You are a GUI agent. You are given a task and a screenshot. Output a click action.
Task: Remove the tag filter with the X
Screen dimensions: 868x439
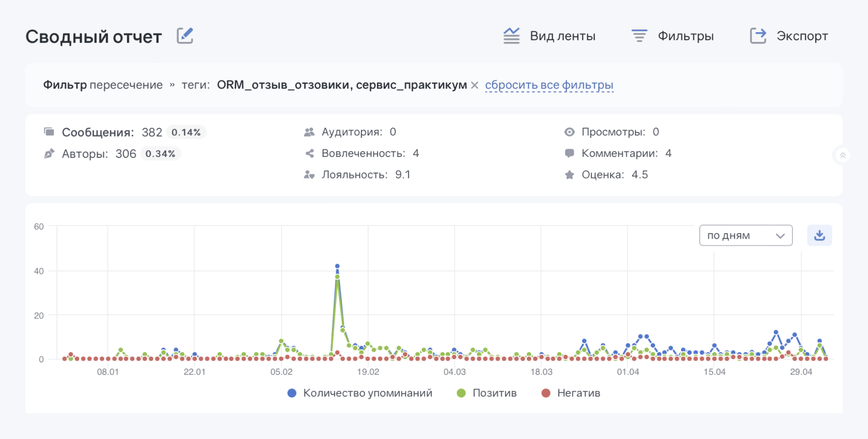(474, 85)
